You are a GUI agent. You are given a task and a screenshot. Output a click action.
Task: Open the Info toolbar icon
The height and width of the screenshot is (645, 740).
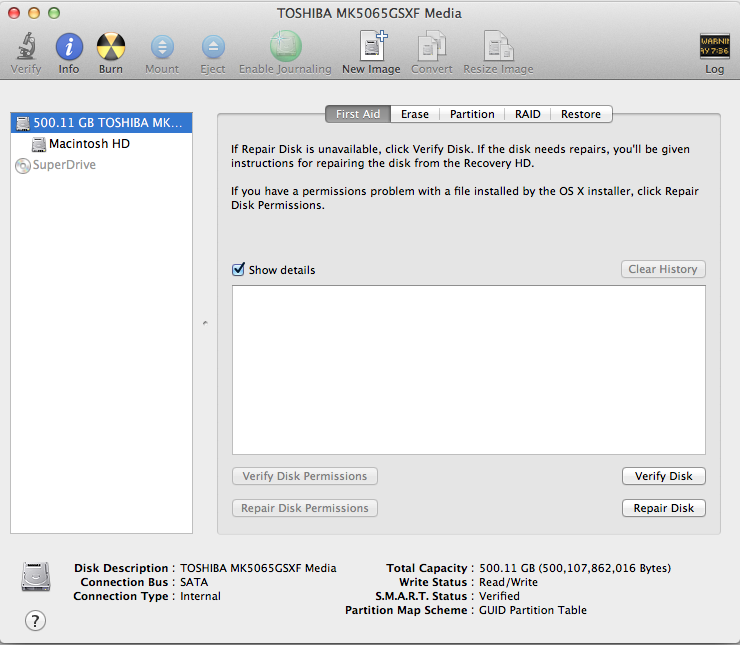[69, 47]
